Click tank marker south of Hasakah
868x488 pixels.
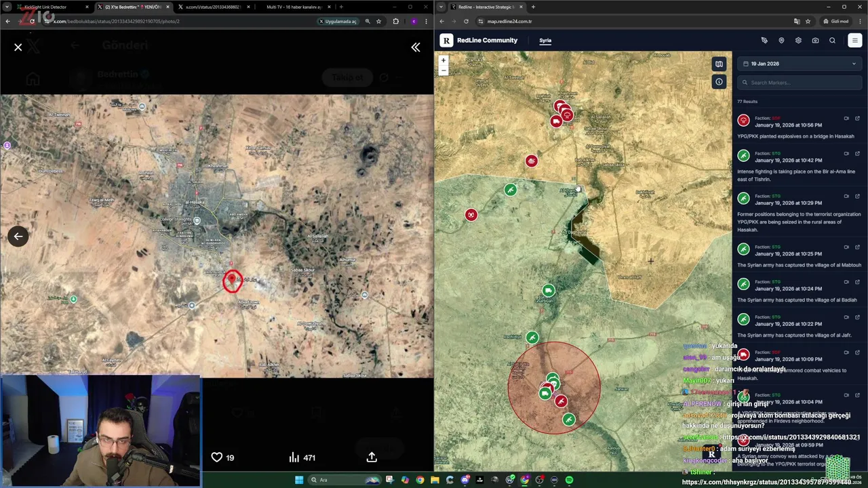(x=531, y=161)
